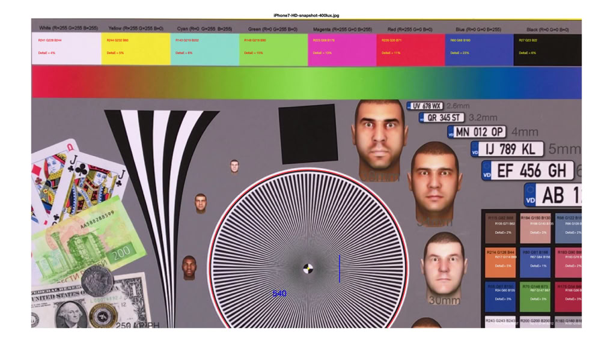The width and height of the screenshot is (613, 364).
Task: Click the license plate QR 345 ST
Action: click(x=442, y=118)
